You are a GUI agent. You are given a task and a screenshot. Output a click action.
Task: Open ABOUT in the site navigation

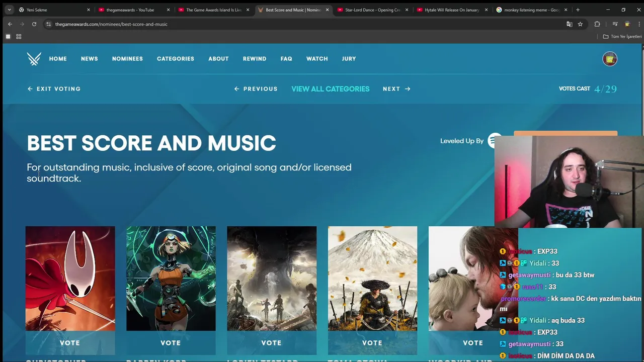pos(218,59)
